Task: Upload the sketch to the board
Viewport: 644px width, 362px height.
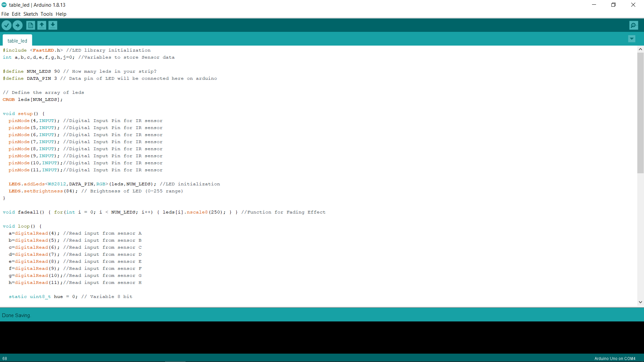Action: click(x=17, y=25)
